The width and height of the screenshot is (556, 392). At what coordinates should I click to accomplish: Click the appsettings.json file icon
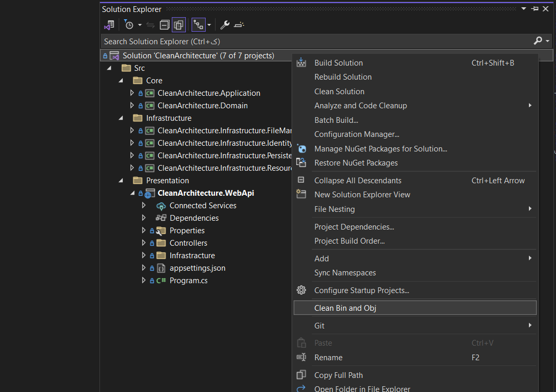[x=161, y=268]
